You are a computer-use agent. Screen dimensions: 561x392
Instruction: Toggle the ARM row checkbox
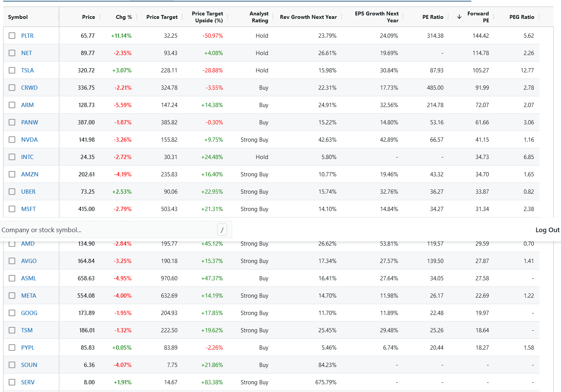[12, 105]
